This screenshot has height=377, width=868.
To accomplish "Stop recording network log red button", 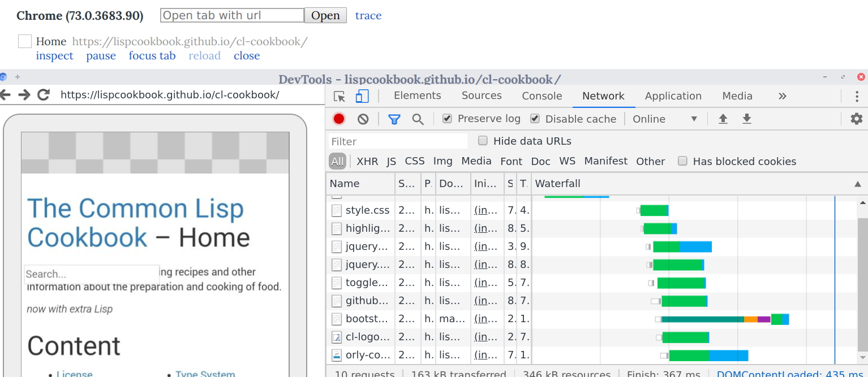I will click(339, 119).
